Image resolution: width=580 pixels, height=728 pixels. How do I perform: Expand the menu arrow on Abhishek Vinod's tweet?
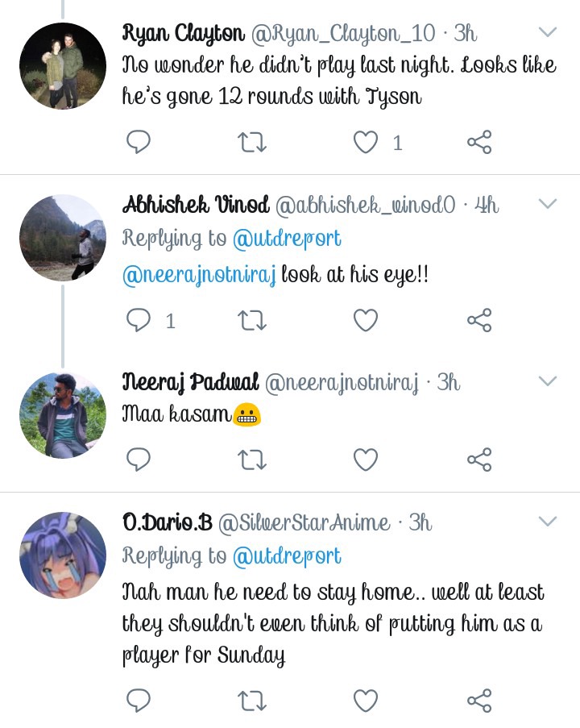pyautogui.click(x=548, y=203)
